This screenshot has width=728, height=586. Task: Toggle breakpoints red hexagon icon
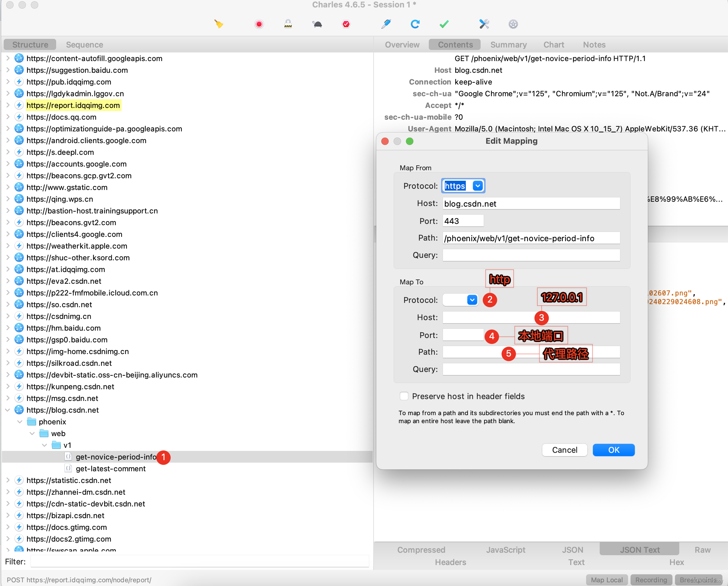pyautogui.click(x=346, y=24)
